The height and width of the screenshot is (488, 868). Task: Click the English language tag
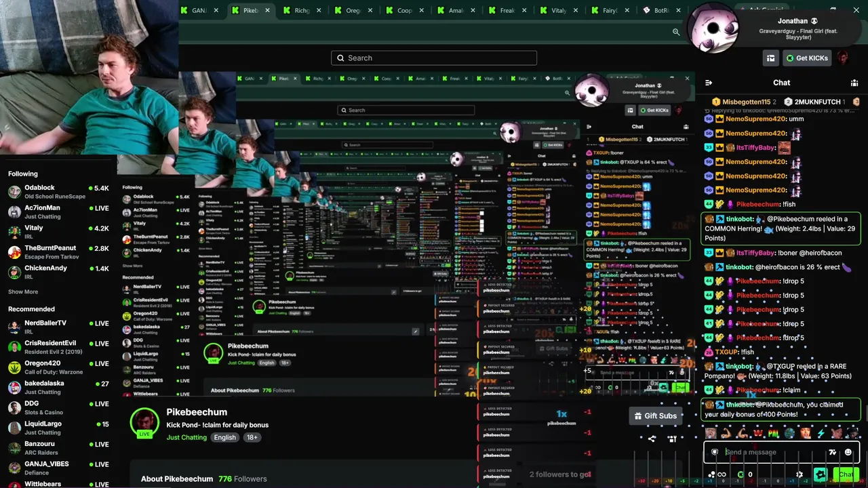click(225, 438)
